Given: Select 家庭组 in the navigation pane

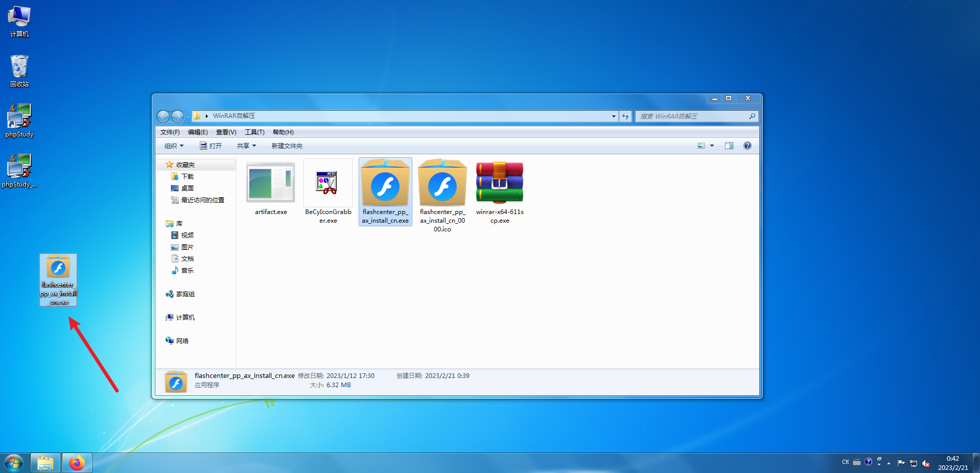Looking at the screenshot, I should [x=185, y=294].
